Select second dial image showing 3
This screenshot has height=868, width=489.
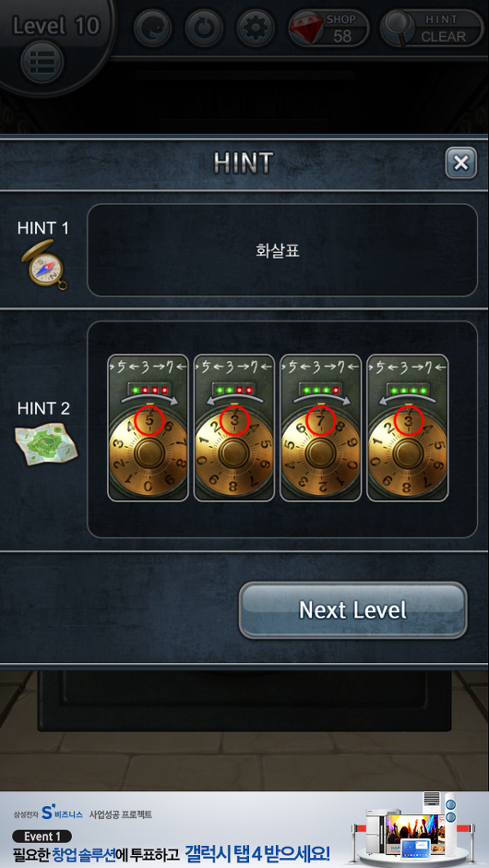pyautogui.click(x=234, y=428)
